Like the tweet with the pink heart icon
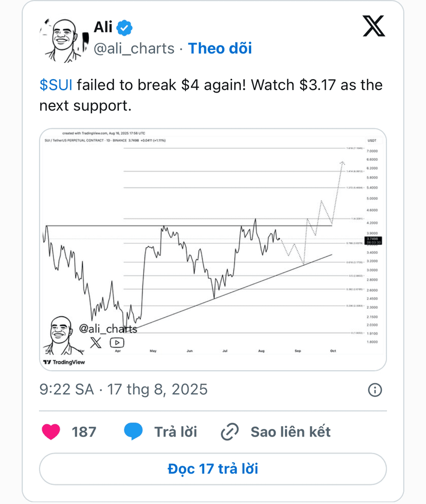This screenshot has width=426, height=504. (x=51, y=432)
